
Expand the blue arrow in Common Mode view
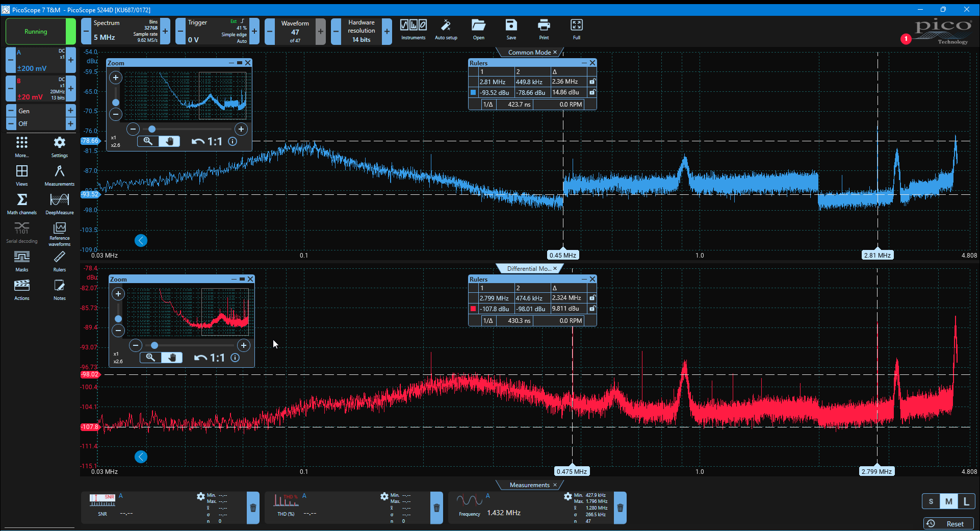click(x=141, y=241)
